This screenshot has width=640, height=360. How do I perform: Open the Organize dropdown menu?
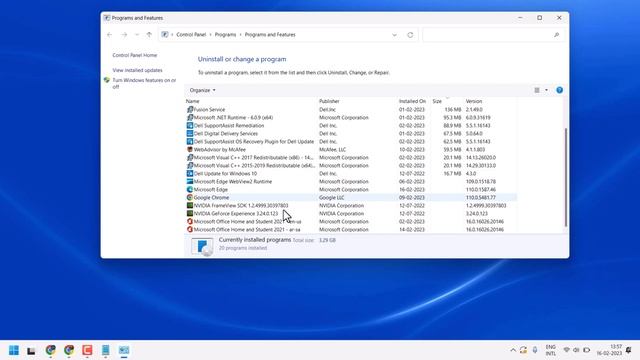click(x=202, y=90)
